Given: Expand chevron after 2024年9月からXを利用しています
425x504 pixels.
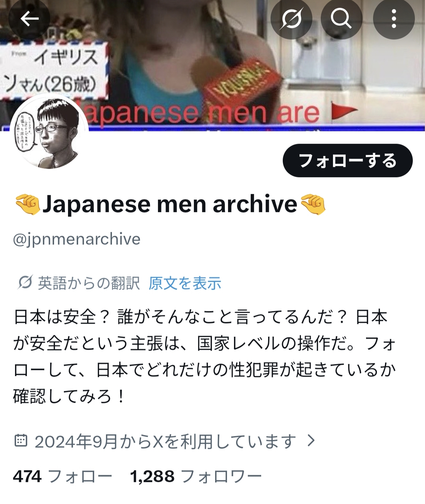Looking at the screenshot, I should click(x=311, y=441).
